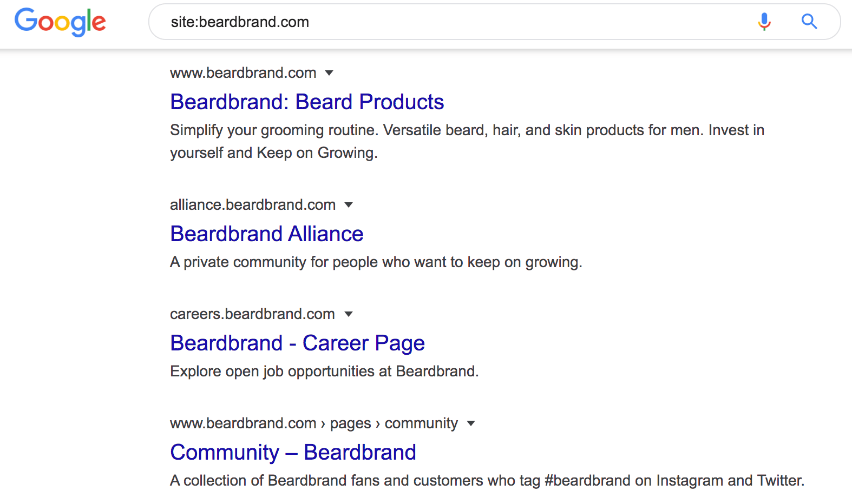Click the snippet mentioning #beardbrand on Instagram

(487, 481)
